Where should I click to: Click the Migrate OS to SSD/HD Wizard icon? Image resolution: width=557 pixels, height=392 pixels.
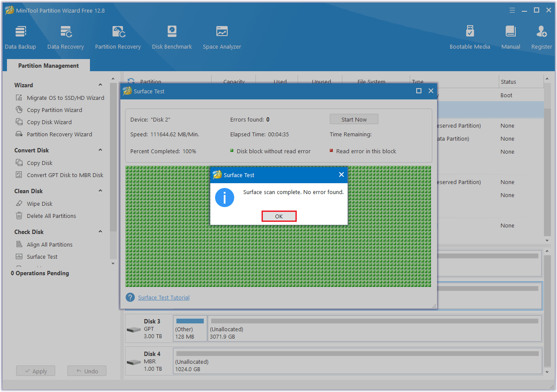point(19,98)
